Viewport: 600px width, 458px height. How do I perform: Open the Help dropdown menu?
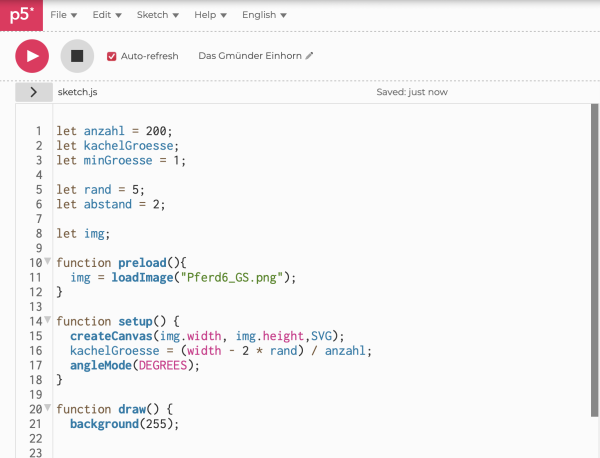[210, 16]
